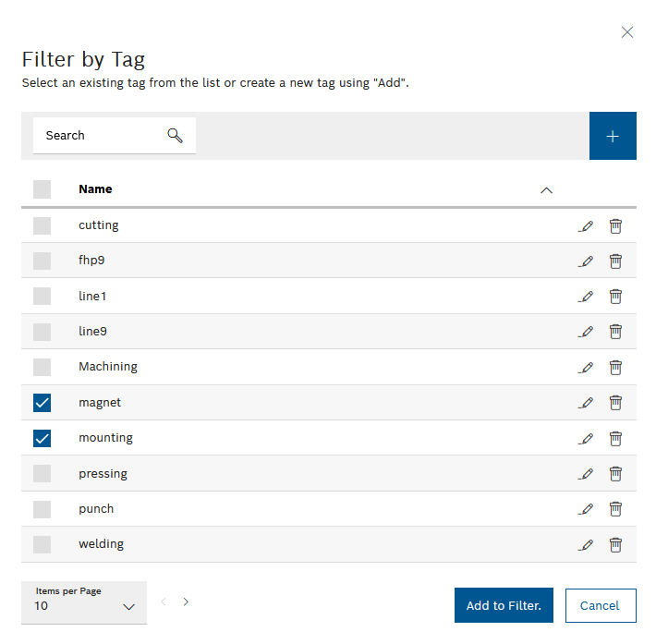
Task: Delete the fhp9 tag
Action: [615, 261]
